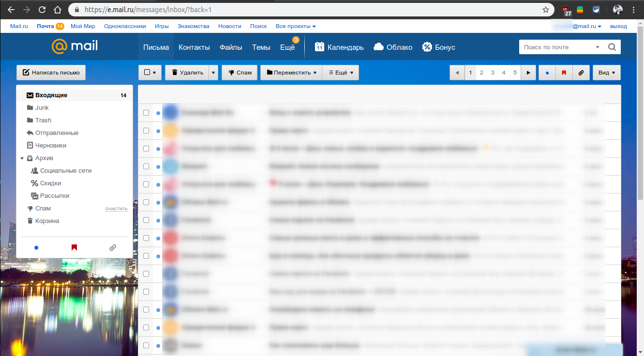Click the Удалить trash button
Viewport: 644px width, 356px height.
[x=187, y=73]
